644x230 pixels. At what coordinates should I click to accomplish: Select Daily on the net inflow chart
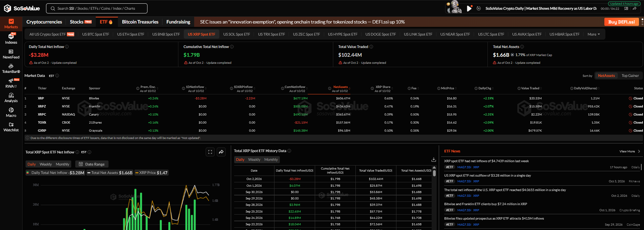tap(32, 164)
